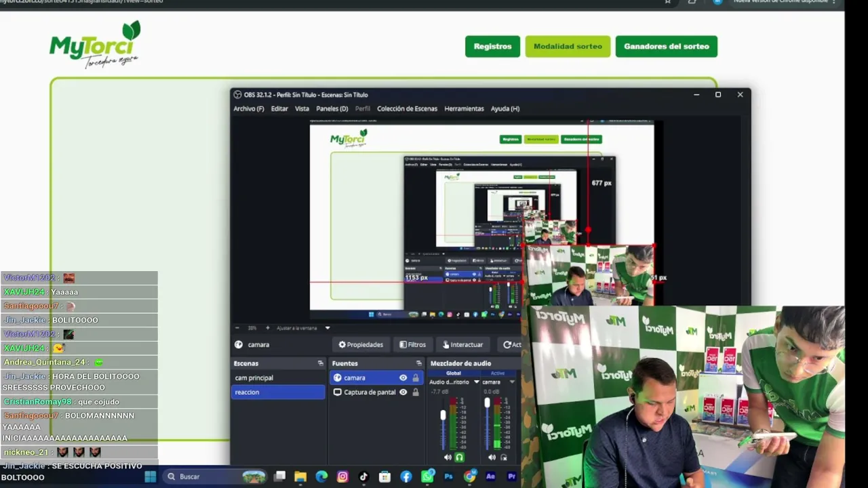Open Facebook from the taskbar
Image resolution: width=868 pixels, height=488 pixels.
(406, 476)
